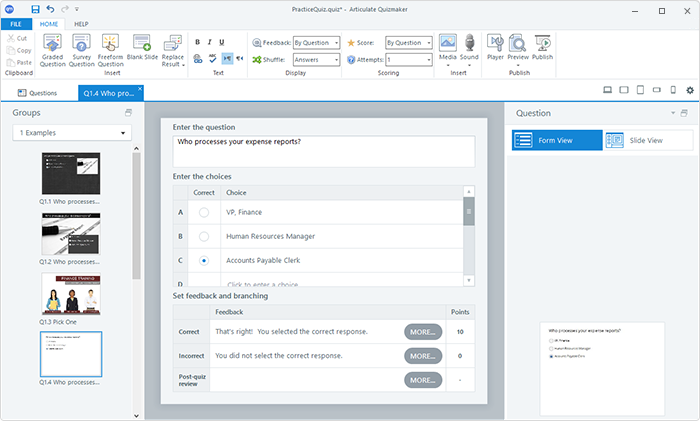Select the HELP ribbon tab
700x421 pixels.
point(81,24)
